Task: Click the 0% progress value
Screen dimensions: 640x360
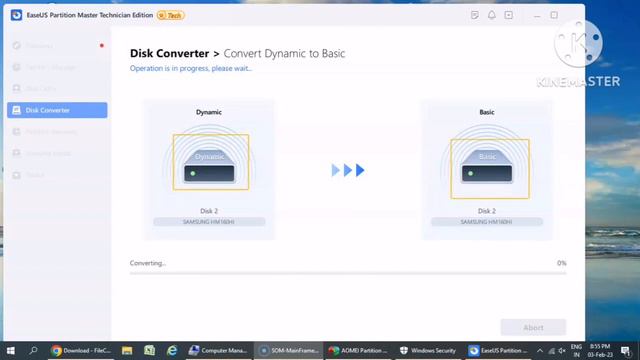Action: point(562,263)
